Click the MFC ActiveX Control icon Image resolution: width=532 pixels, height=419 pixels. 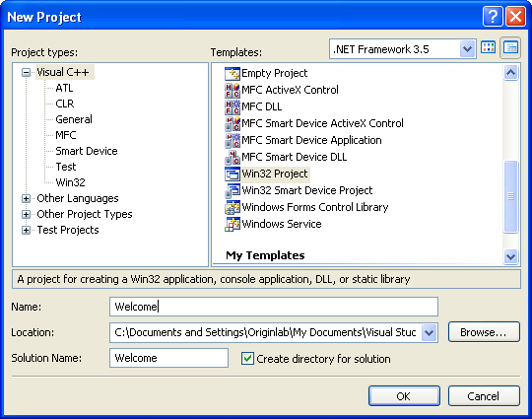click(x=233, y=90)
